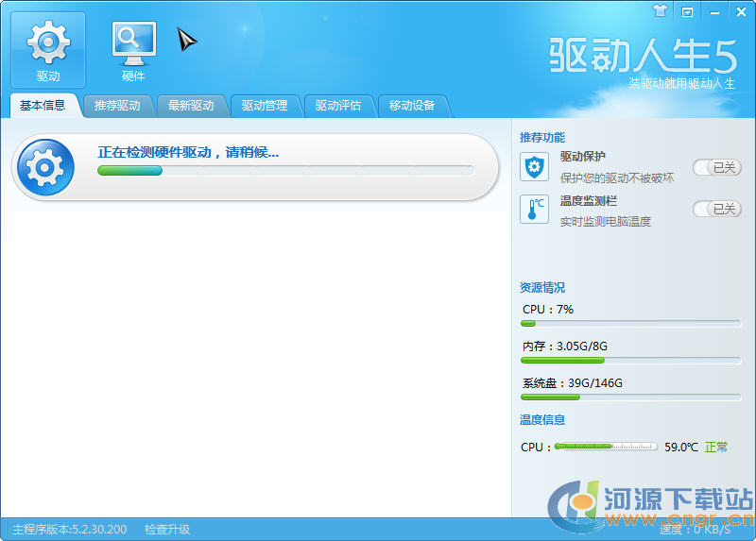The image size is (756, 541).
Task: Open the 移动设备 tab
Action: [412, 106]
